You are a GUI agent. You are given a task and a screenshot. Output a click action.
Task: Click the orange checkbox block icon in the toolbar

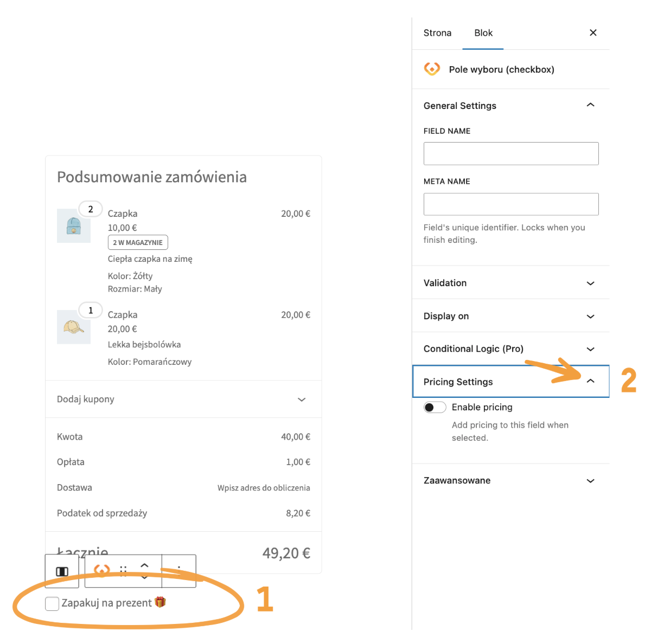pyautogui.click(x=101, y=570)
